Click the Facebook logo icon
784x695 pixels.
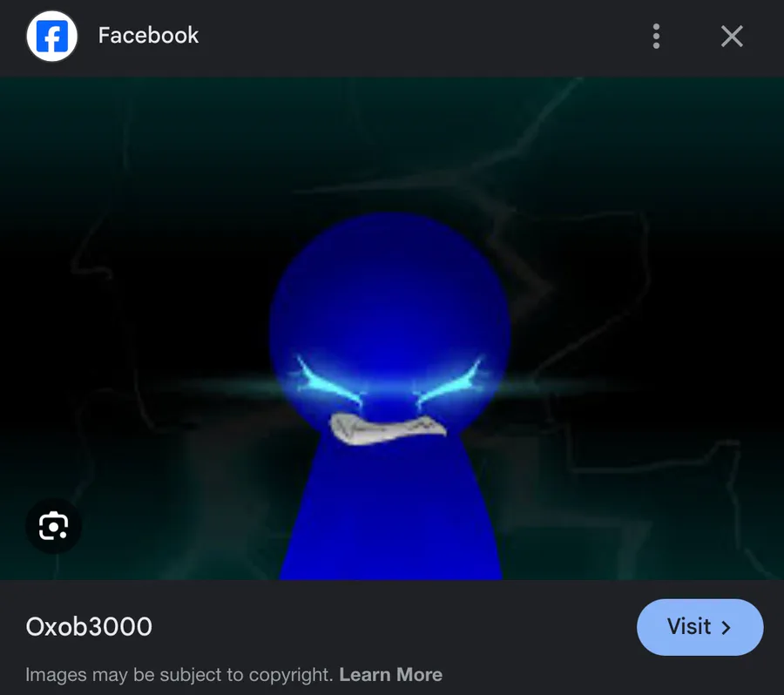52,36
